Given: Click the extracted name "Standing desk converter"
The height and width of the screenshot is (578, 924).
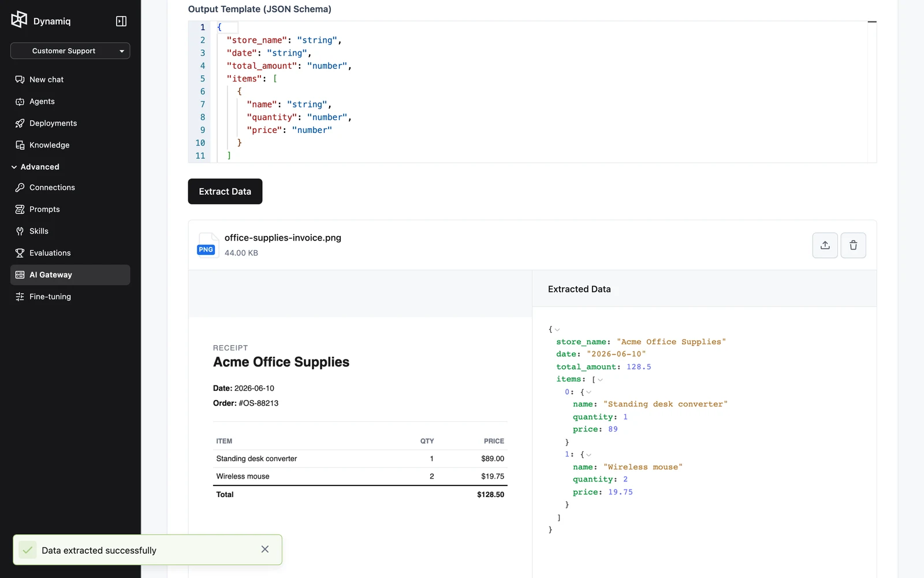Looking at the screenshot, I should pyautogui.click(x=665, y=405).
